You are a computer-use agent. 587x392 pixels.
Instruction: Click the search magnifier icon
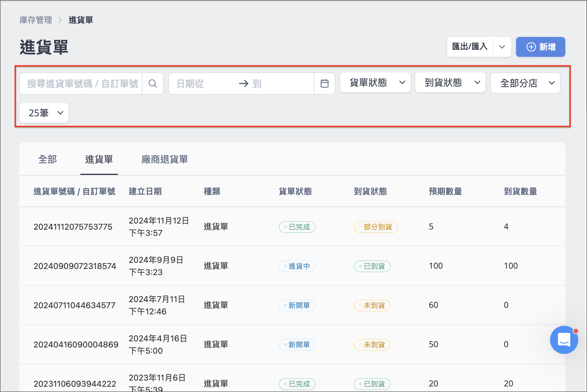[152, 83]
